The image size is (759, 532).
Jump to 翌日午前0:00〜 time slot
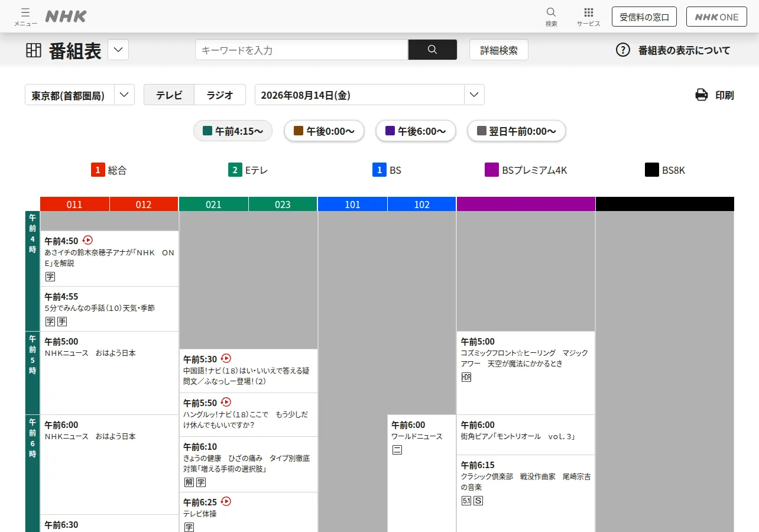click(x=516, y=131)
